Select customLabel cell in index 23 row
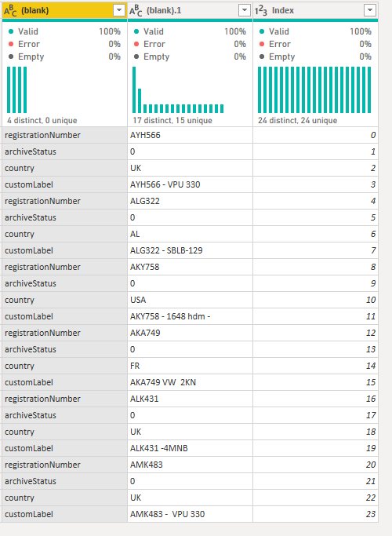Screen dimensions: 392x536 coord(64,514)
